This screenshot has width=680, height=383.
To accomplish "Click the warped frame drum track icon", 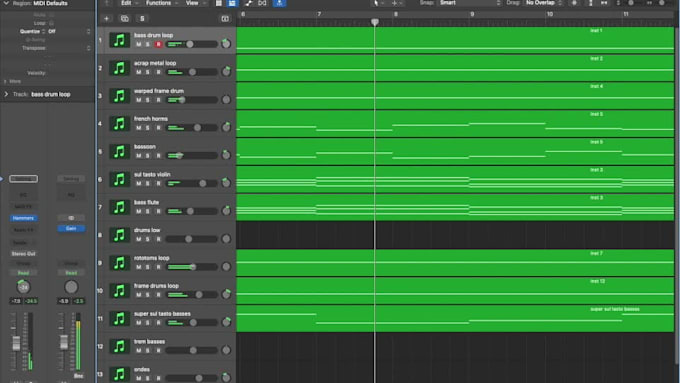I will pos(119,96).
